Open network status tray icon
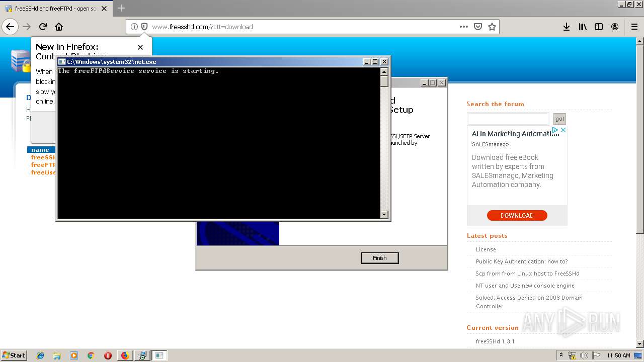This screenshot has height=362, width=644. 572,355
